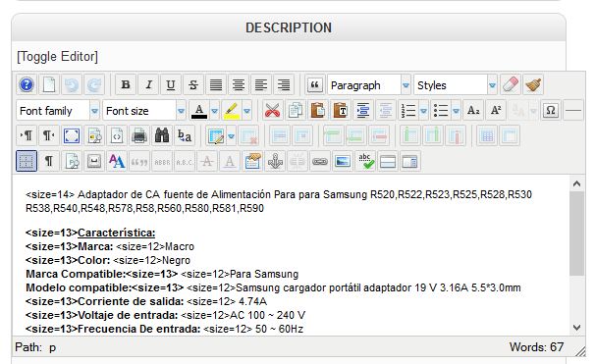This screenshot has height=364, width=595.
Task: Click the 'Words: 67' count
Action: [x=536, y=347]
